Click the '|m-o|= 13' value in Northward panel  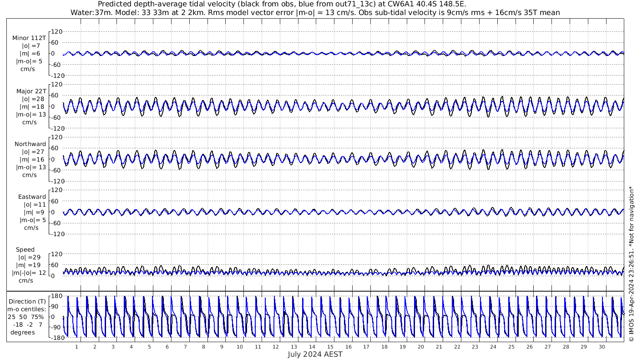30,167
